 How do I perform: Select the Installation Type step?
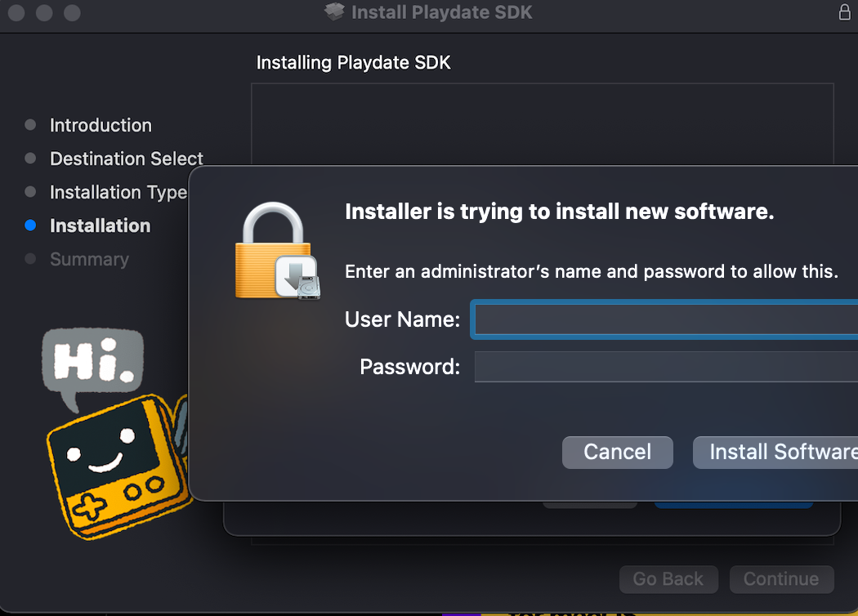tap(118, 192)
